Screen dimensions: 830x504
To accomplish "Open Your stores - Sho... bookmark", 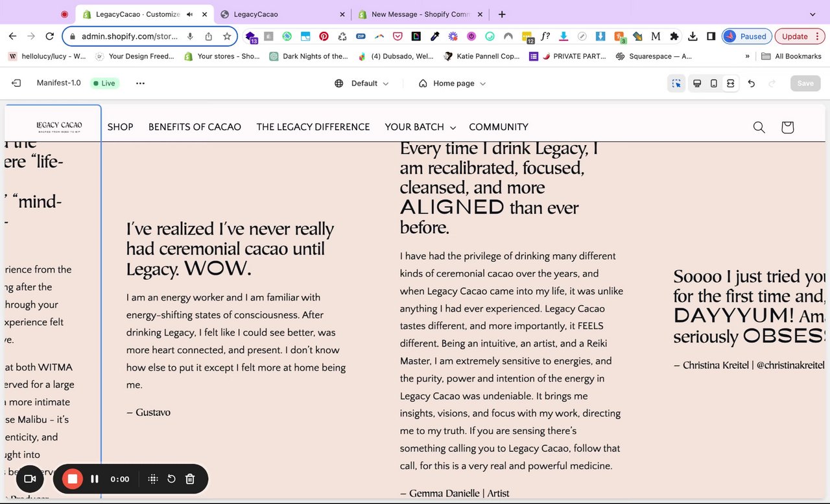I will point(222,56).
